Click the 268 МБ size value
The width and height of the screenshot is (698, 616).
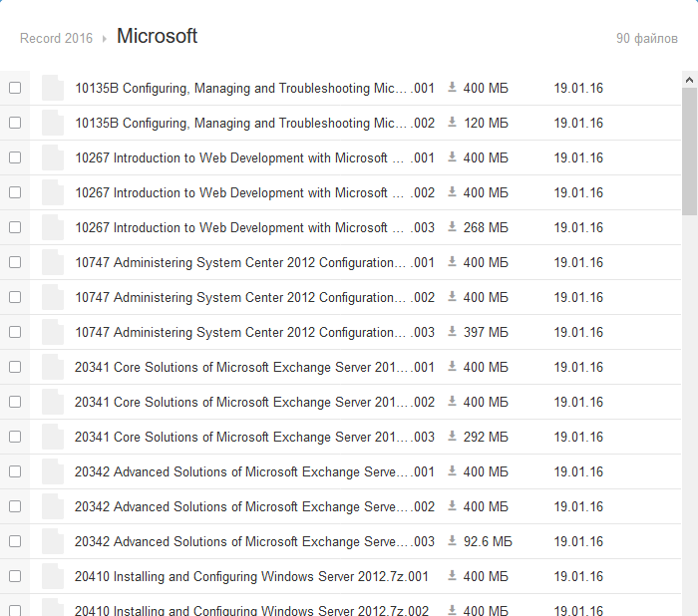(x=486, y=227)
